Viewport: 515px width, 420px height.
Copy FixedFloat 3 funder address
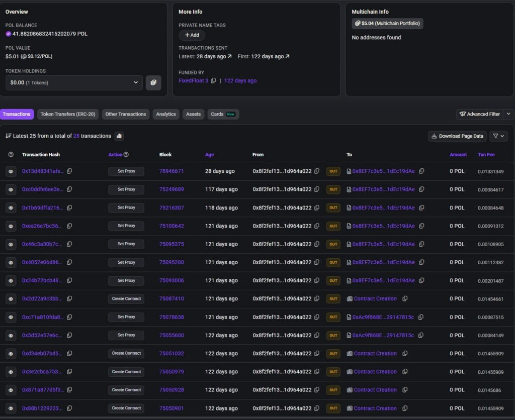click(x=213, y=81)
